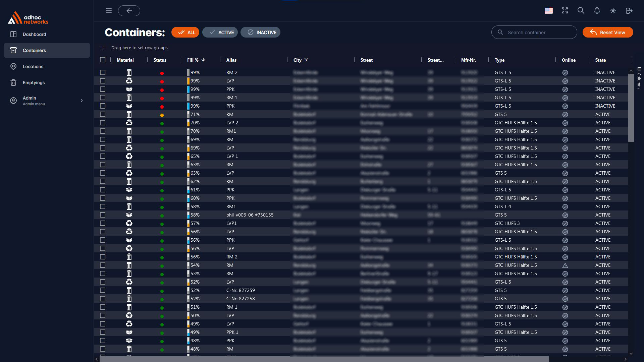Filter by ACTIVE containers
644x362 pixels.
[220, 32]
